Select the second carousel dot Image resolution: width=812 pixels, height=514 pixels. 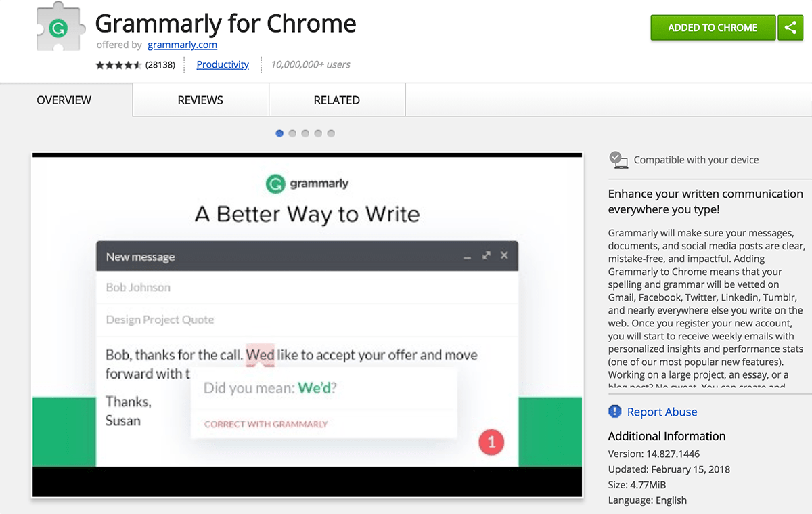(x=292, y=133)
